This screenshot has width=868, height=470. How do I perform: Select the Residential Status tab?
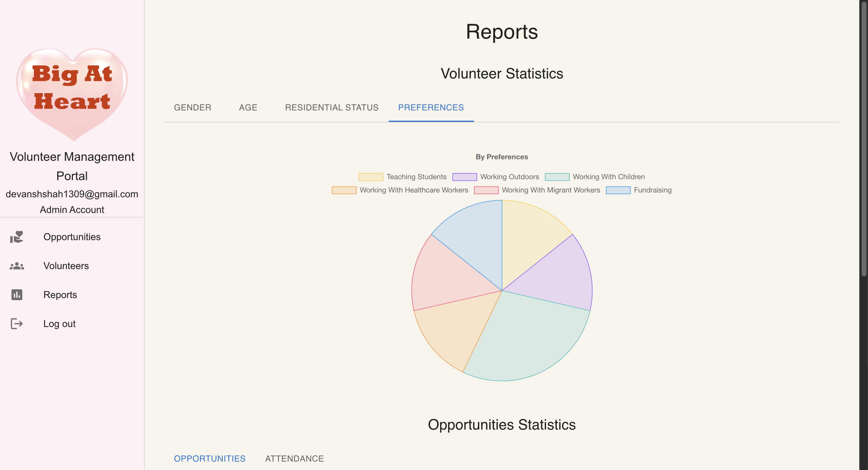tap(332, 108)
